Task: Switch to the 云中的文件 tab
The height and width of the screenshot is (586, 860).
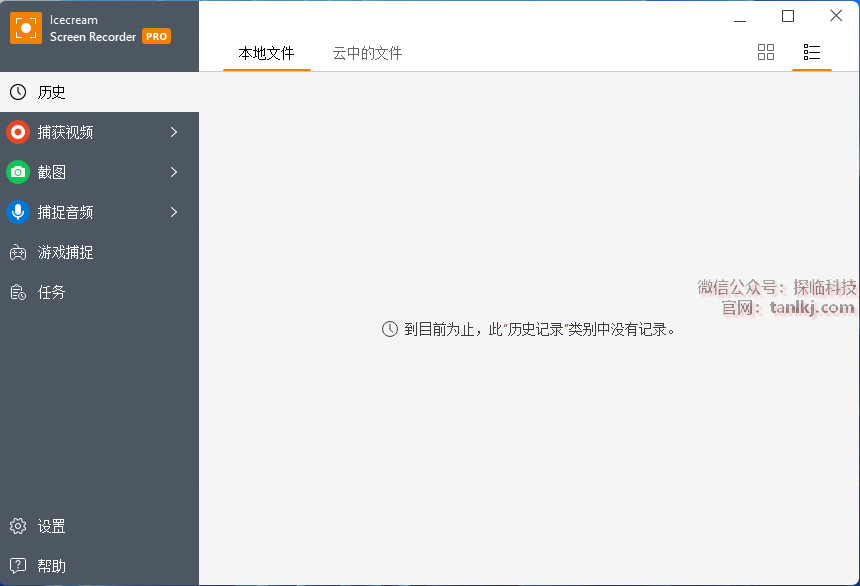Action: click(367, 53)
